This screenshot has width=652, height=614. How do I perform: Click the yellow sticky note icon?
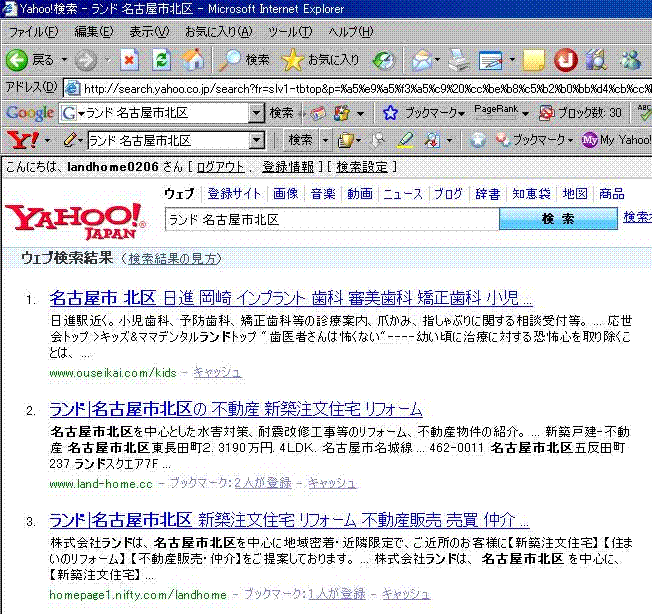[533, 61]
